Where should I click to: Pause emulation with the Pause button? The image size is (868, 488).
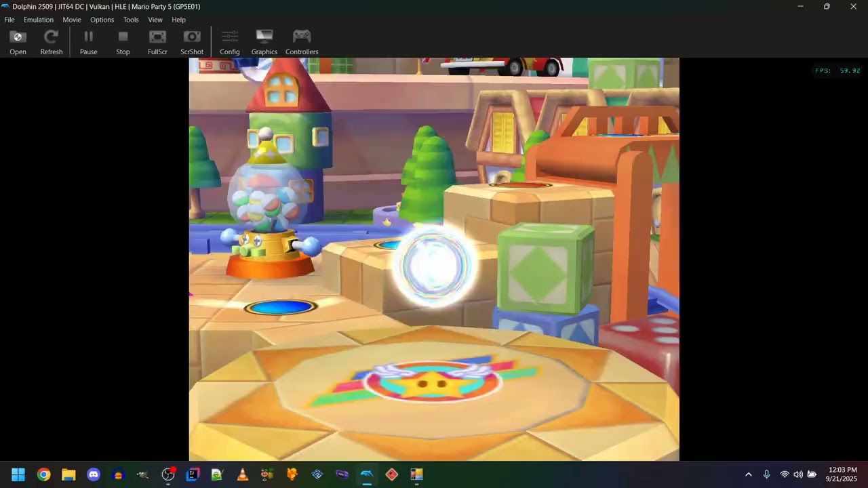89,42
